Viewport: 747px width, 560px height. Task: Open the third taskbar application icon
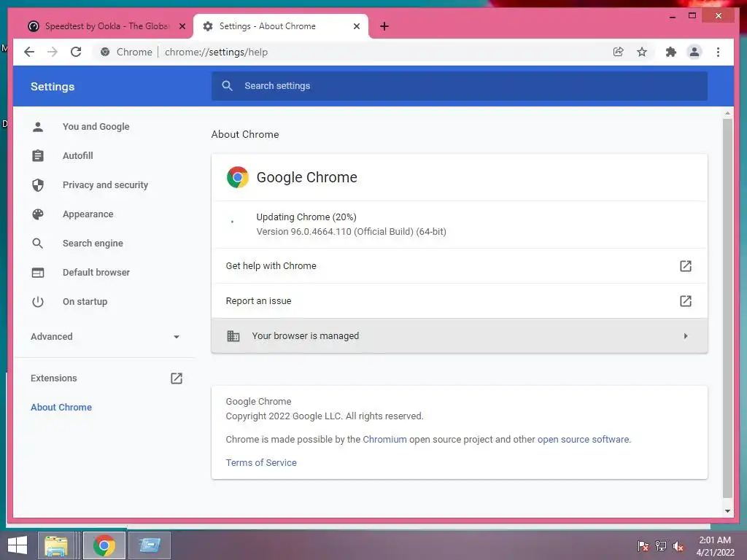point(150,545)
